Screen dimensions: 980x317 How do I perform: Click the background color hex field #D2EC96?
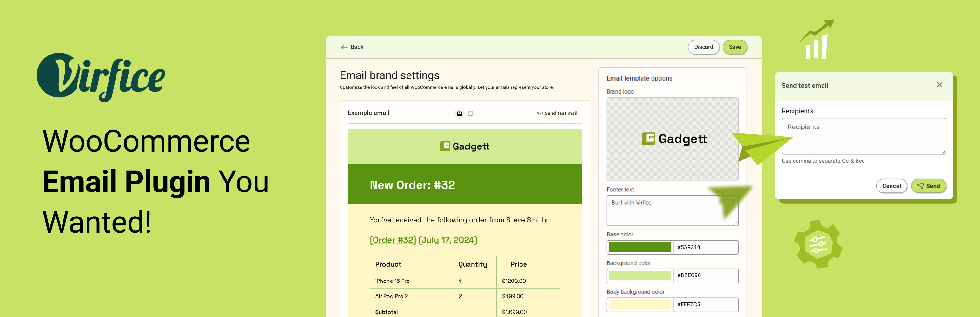[706, 275]
